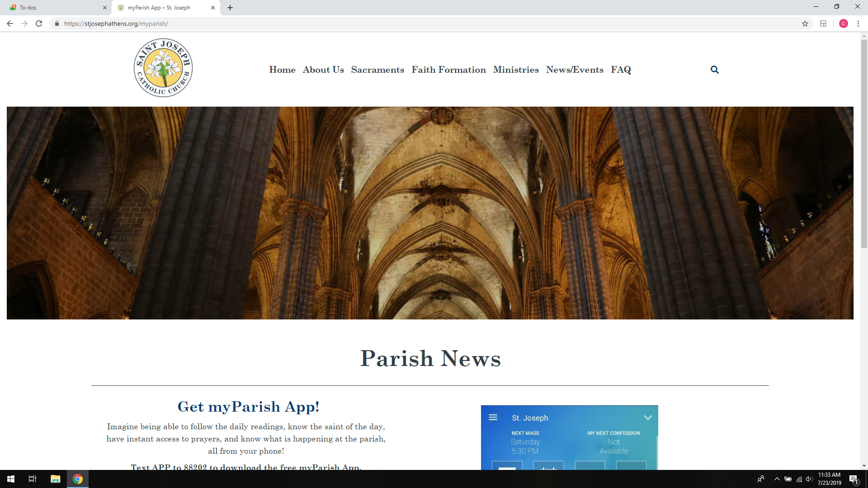Open Task View on the taskbar
This screenshot has height=488, width=868.
(33, 479)
